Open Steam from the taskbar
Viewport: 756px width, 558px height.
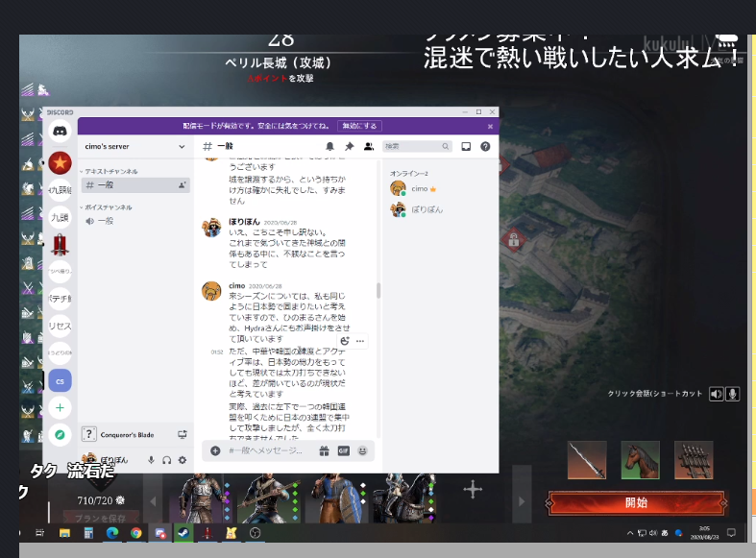(x=183, y=533)
